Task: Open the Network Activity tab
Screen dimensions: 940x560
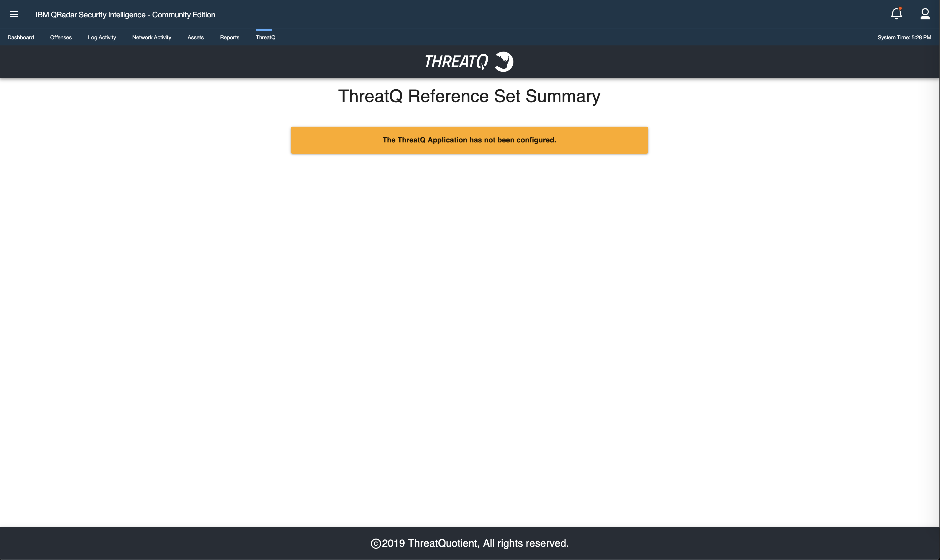Action: (x=152, y=37)
